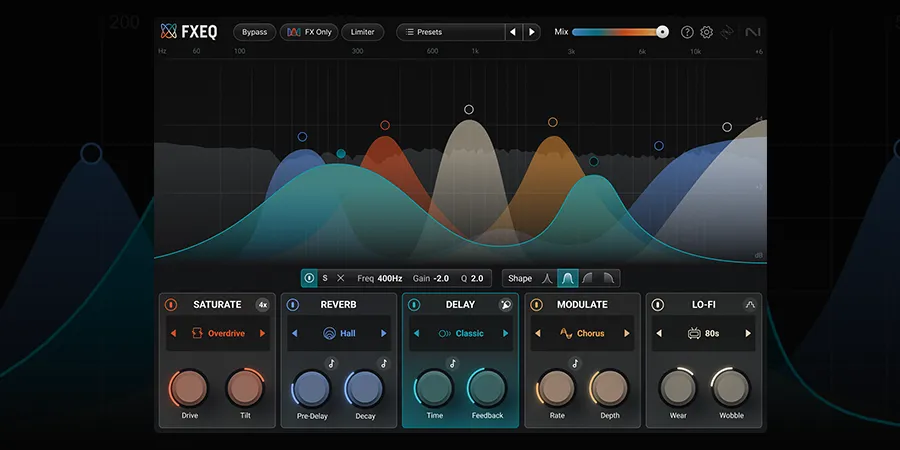
Task: Toggle the Modulate module power button
Action: pyautogui.click(x=536, y=305)
